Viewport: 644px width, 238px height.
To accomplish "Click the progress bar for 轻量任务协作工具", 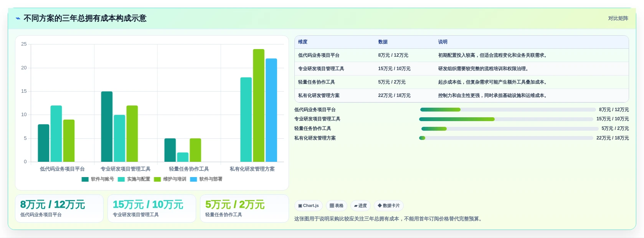I will (x=510, y=129).
